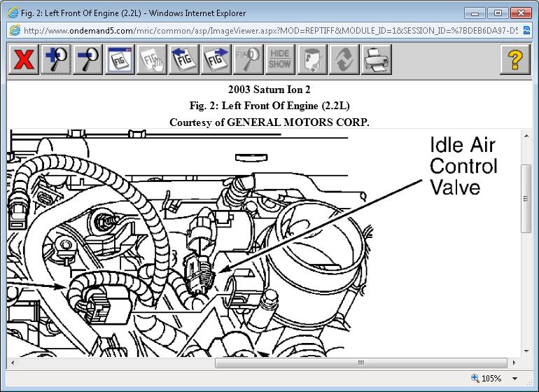Image resolution: width=539 pixels, height=392 pixels.
Task: Open help with the question mark icon
Action: [x=514, y=60]
